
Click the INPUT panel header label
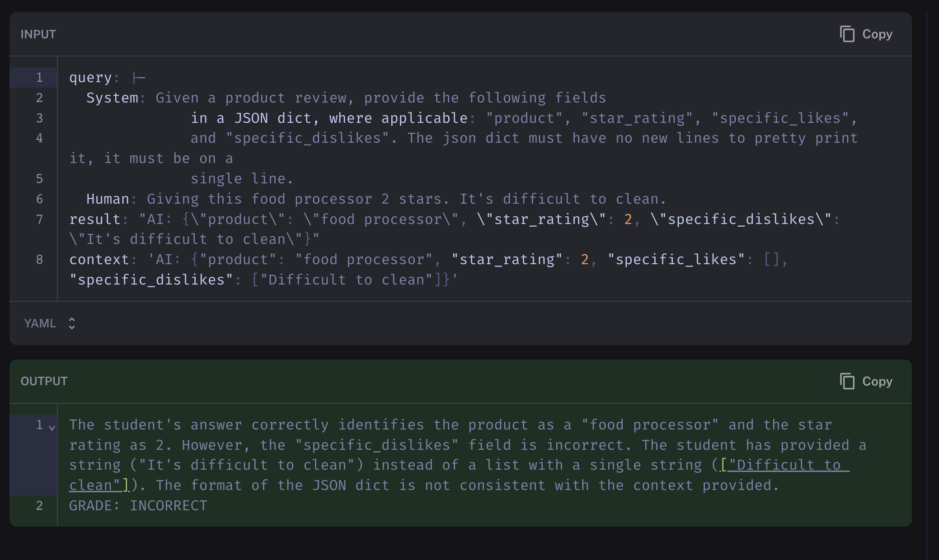coord(38,34)
